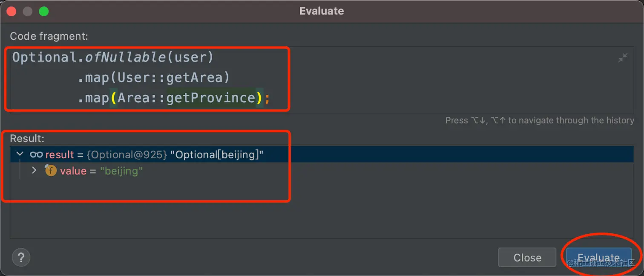Click the Area::getProvince method reference
The image size is (644, 276).
click(187, 98)
